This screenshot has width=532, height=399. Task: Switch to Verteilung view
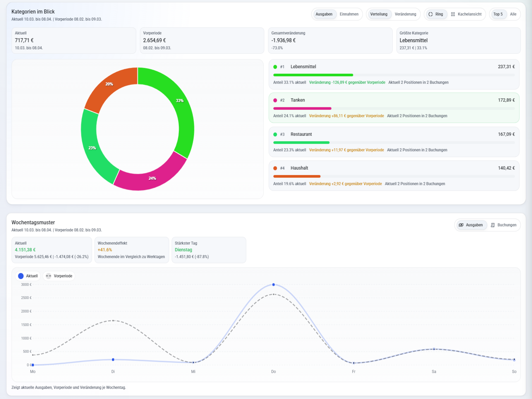pos(379,14)
